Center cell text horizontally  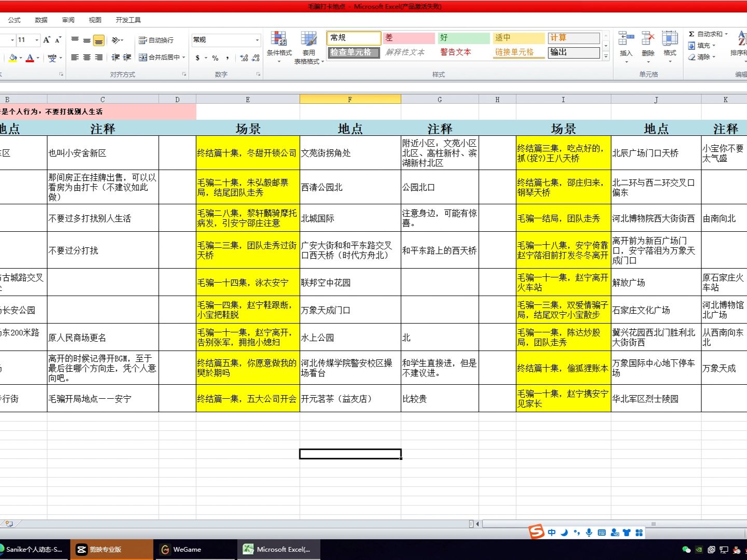tap(87, 57)
